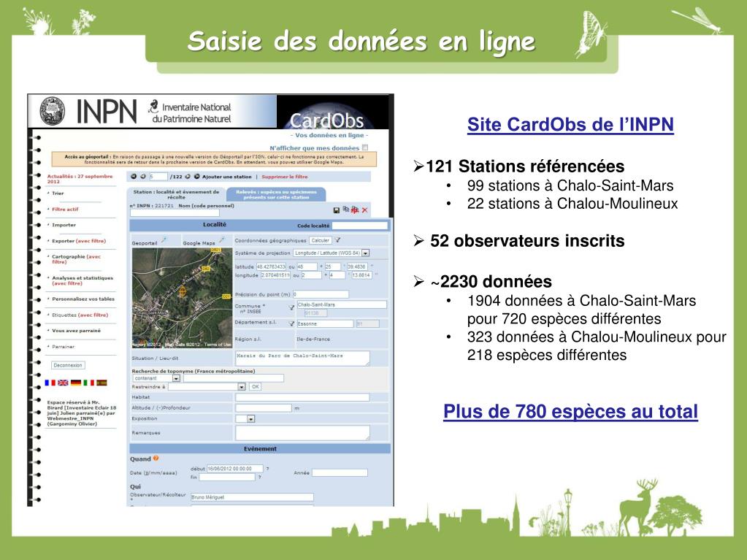Viewport: 747px width, 560px height.
Task: Click the red duplicate-with-records icon
Action: point(355,210)
